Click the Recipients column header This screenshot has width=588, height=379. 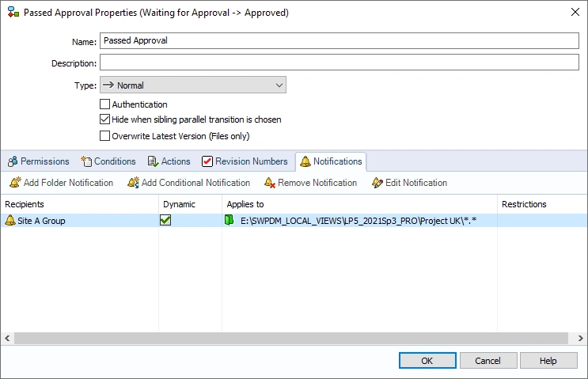pyautogui.click(x=25, y=204)
